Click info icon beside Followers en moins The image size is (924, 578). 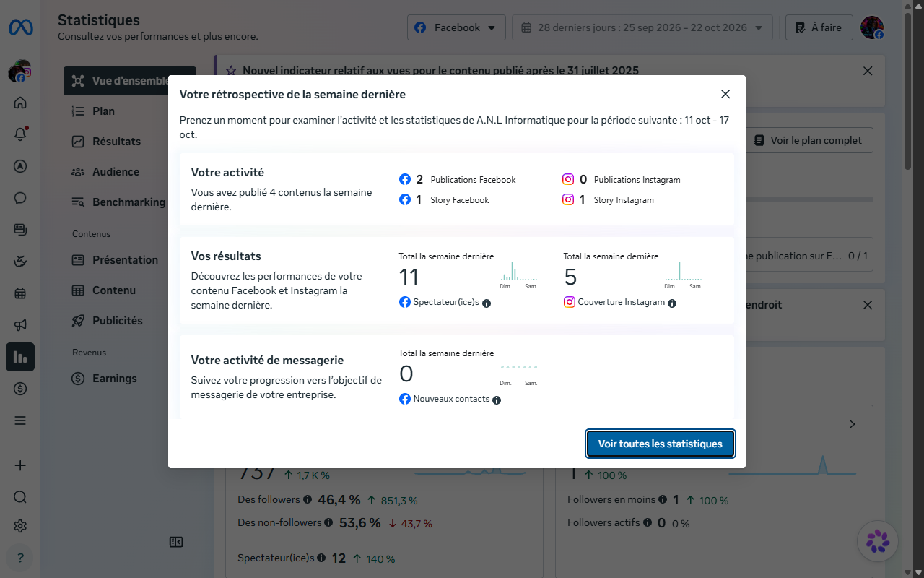pos(663,499)
